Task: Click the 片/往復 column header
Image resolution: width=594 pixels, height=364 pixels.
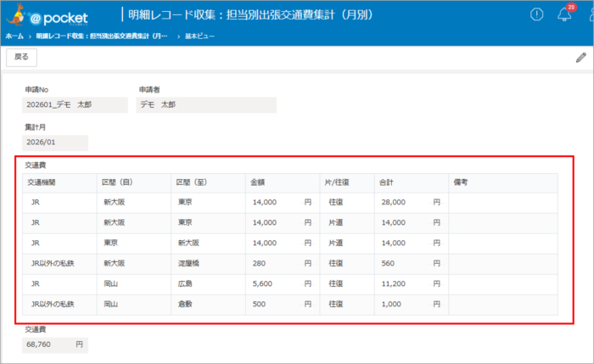Action: tap(347, 183)
